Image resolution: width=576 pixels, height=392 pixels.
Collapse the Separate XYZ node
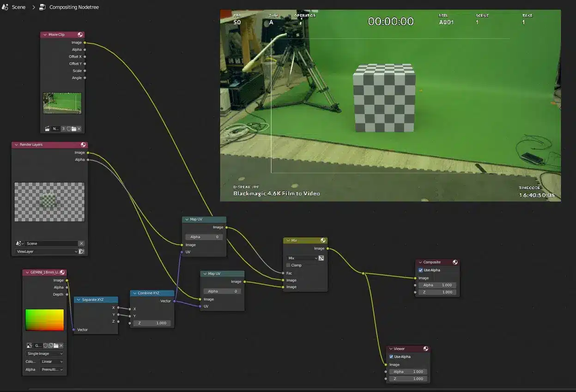tap(78, 300)
